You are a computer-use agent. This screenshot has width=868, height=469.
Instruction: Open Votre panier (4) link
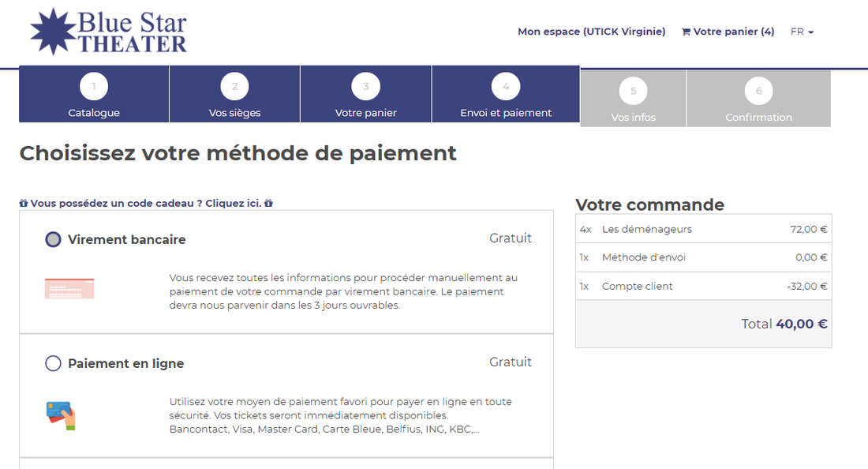click(733, 32)
